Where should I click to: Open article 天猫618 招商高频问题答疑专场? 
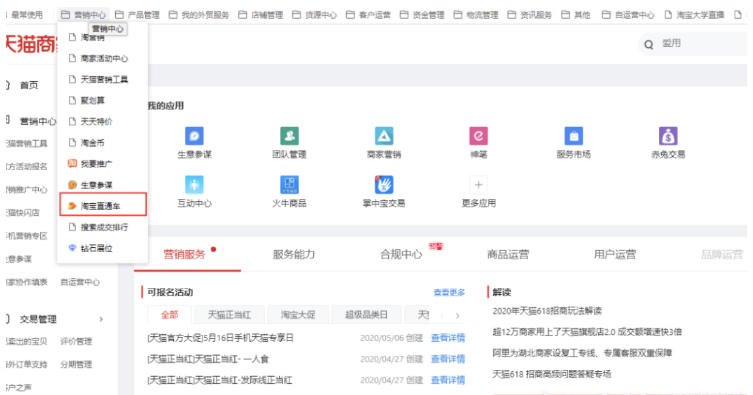[x=551, y=374]
